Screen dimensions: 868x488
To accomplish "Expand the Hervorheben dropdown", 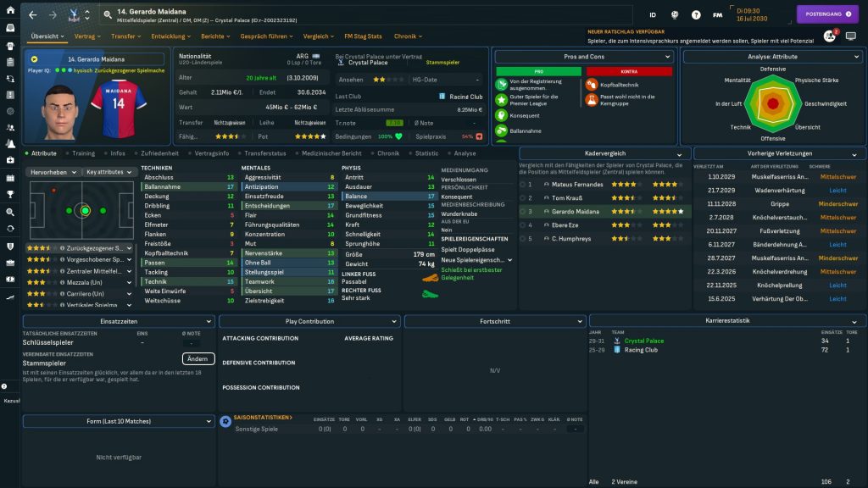I will (x=53, y=172).
